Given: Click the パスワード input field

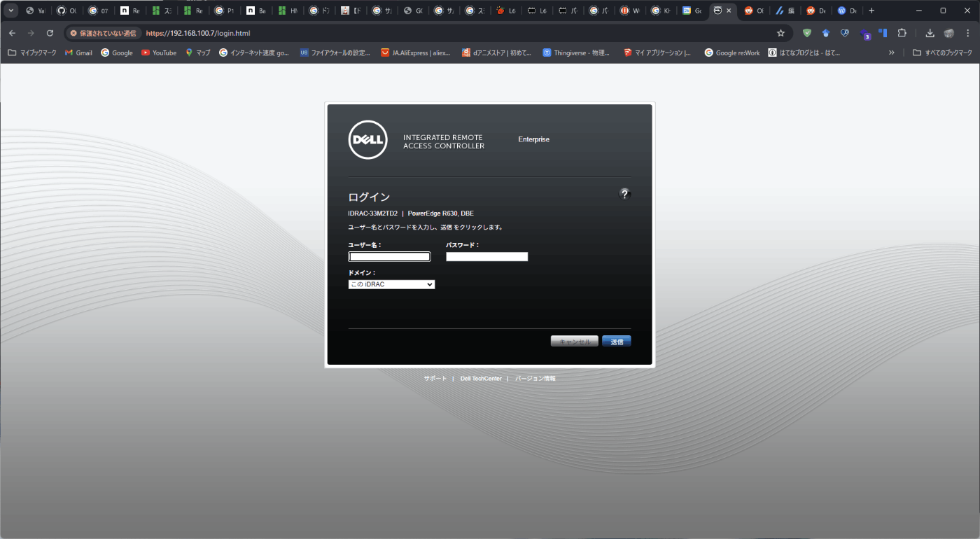Looking at the screenshot, I should pos(487,257).
